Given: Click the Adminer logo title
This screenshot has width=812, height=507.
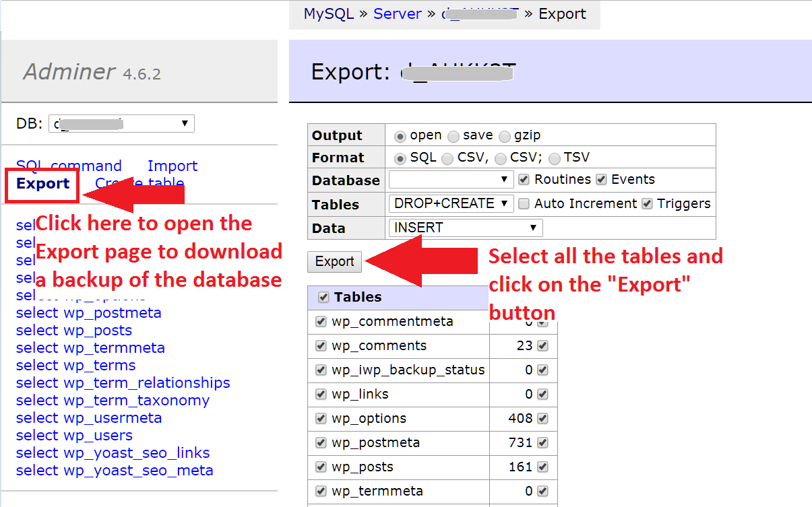Looking at the screenshot, I should click(69, 71).
